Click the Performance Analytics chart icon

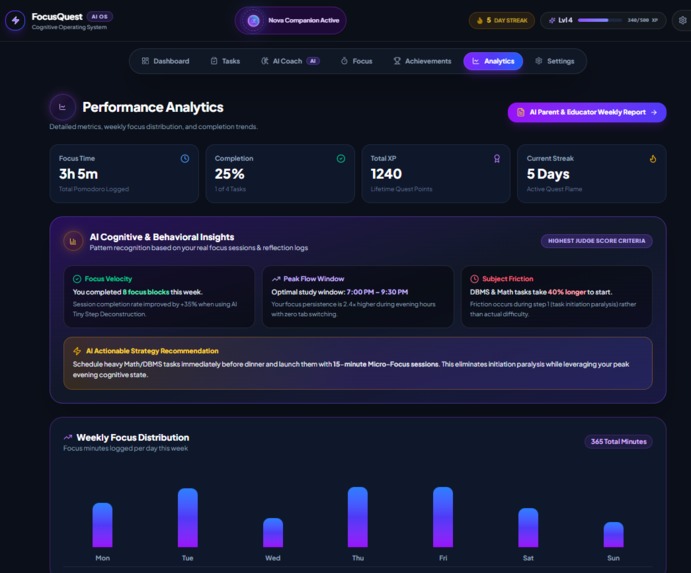63,107
